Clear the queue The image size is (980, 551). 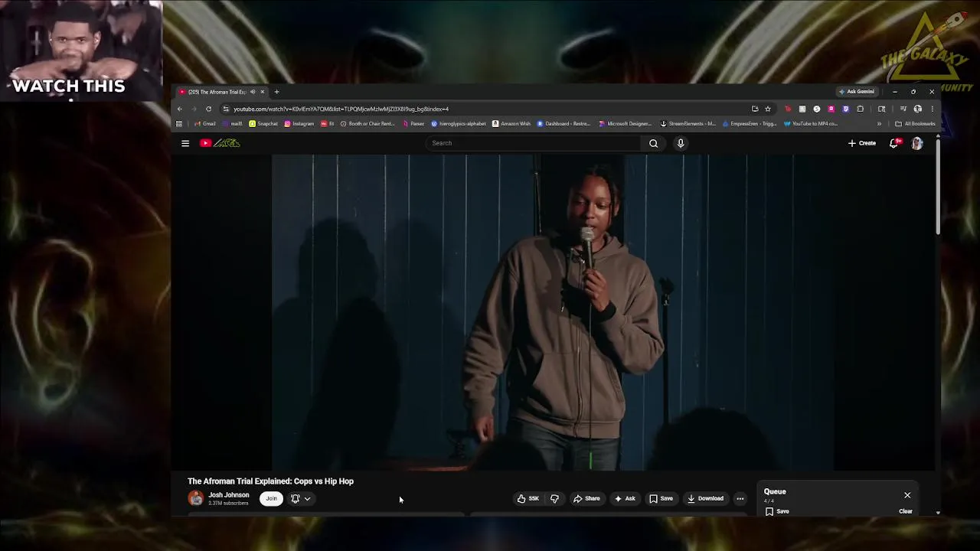(x=906, y=511)
